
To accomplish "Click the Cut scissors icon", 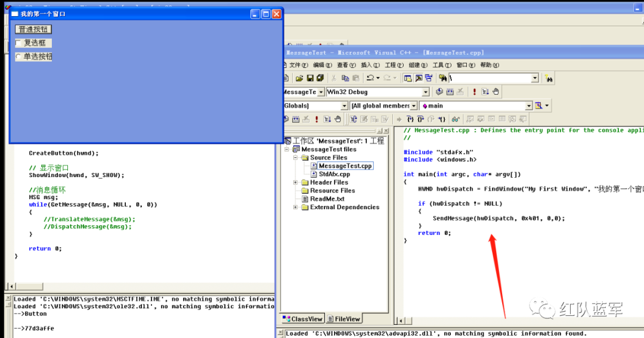I will tap(334, 78).
